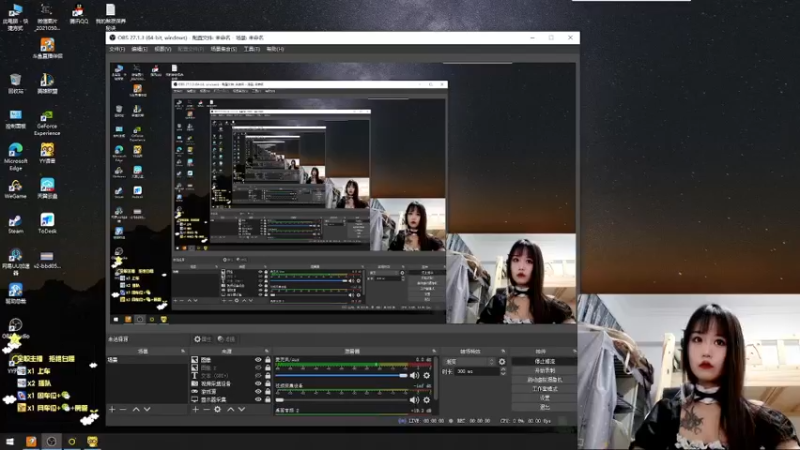The height and width of the screenshot is (450, 800).
Task: Move the scene up in Scenes list
Action: tap(136, 409)
